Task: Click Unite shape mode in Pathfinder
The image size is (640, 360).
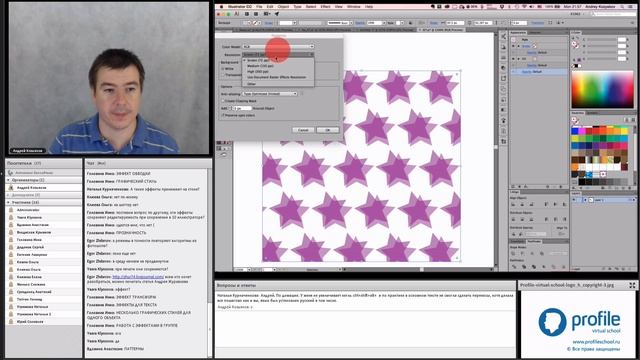Action: 513,253
